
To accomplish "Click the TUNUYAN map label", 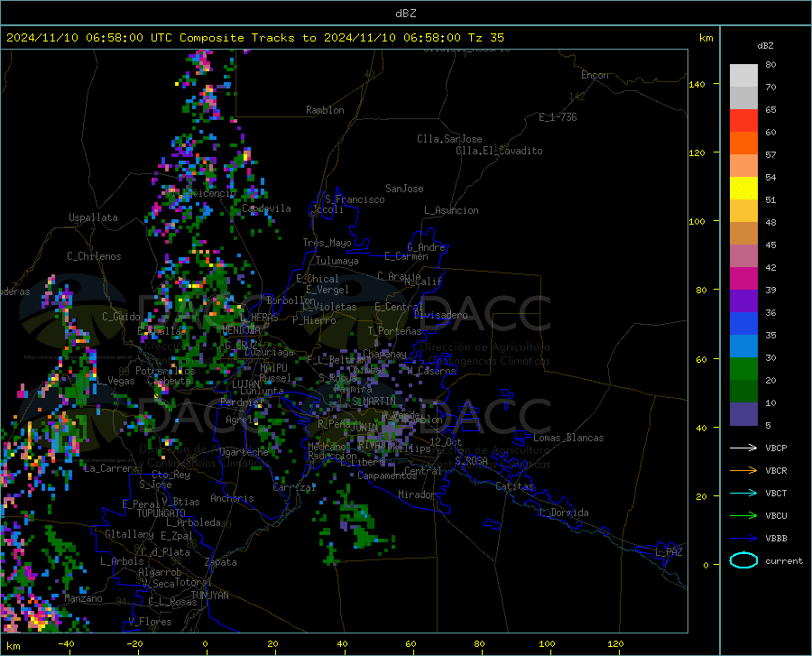I will coord(210,596).
